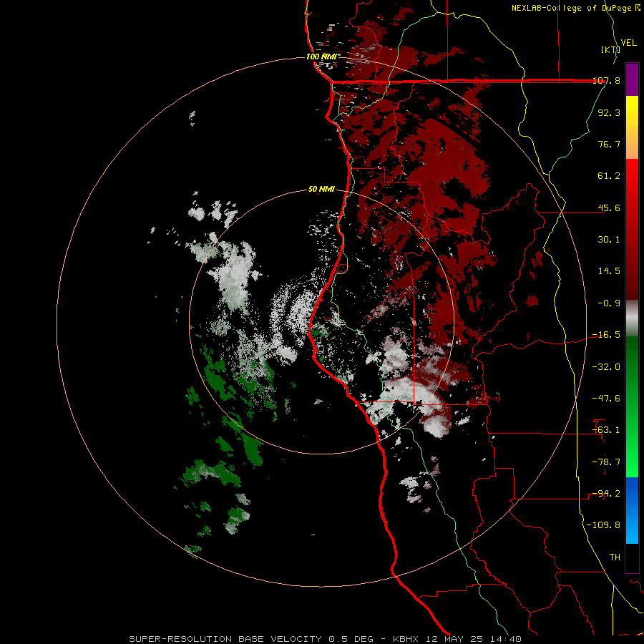Click the 30.1 legend value
The image size is (644, 644).
[x=609, y=240]
